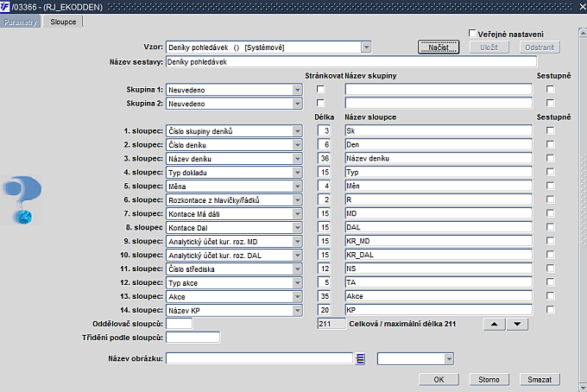Click column name field containing DAL
The height and width of the screenshot is (392, 587).
[439, 227]
